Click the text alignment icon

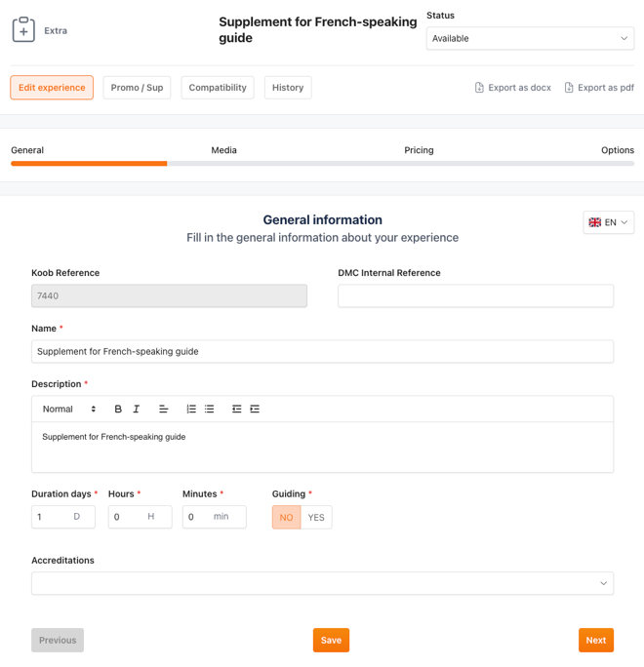point(164,410)
